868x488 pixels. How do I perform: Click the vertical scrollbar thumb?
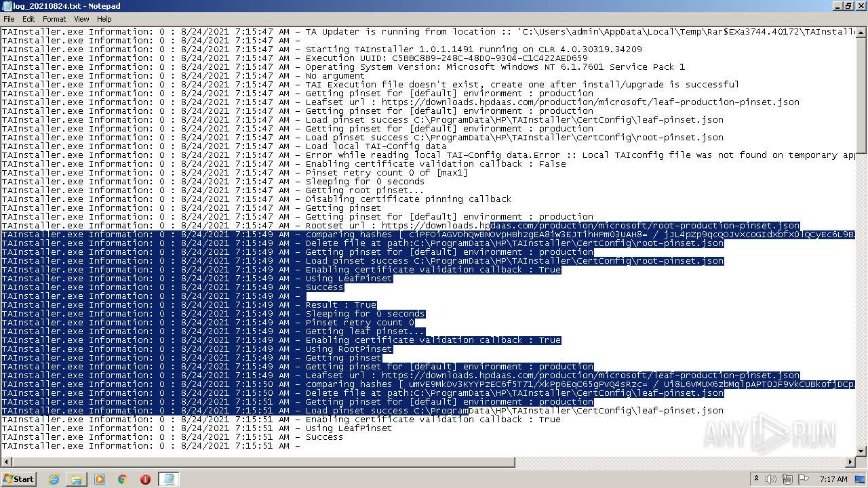(862, 95)
